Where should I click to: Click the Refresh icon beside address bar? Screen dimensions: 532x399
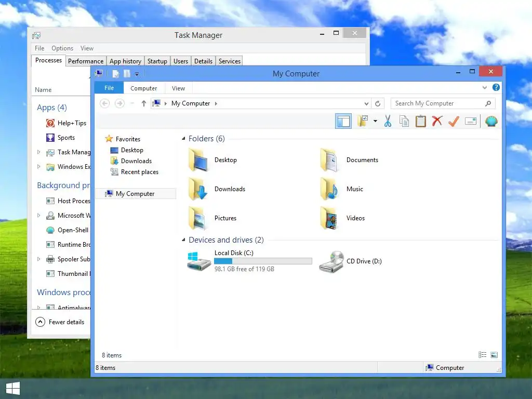[378, 103]
